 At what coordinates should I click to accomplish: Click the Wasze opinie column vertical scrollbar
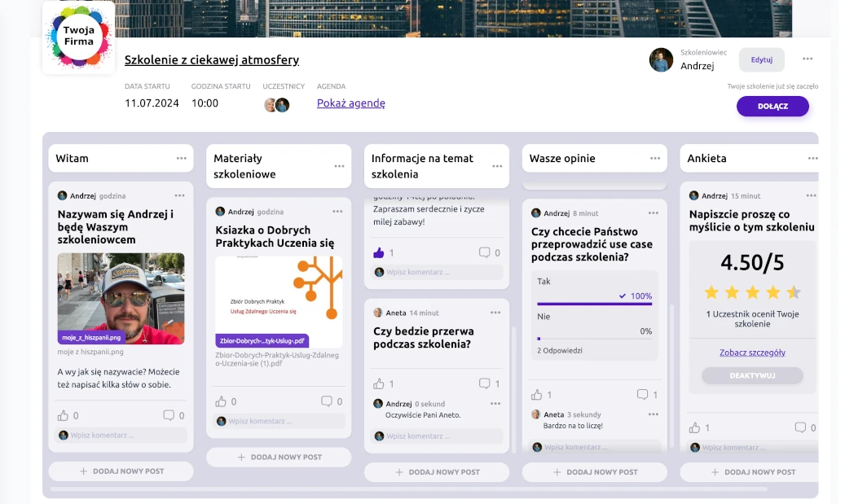point(671,376)
